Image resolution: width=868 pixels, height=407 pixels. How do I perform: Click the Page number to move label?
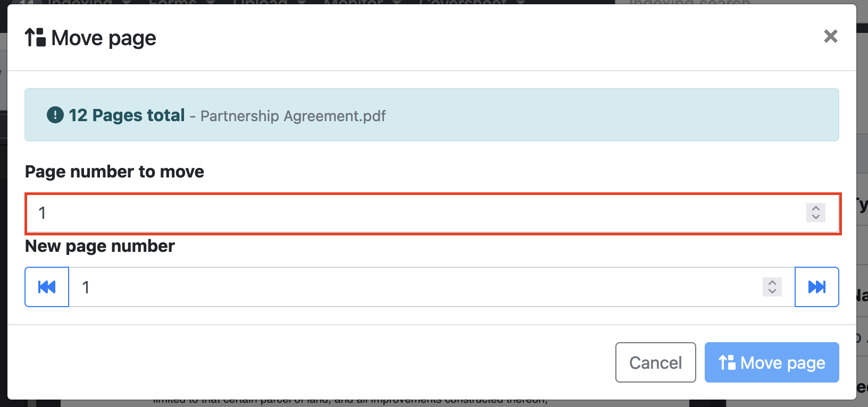[x=114, y=172]
